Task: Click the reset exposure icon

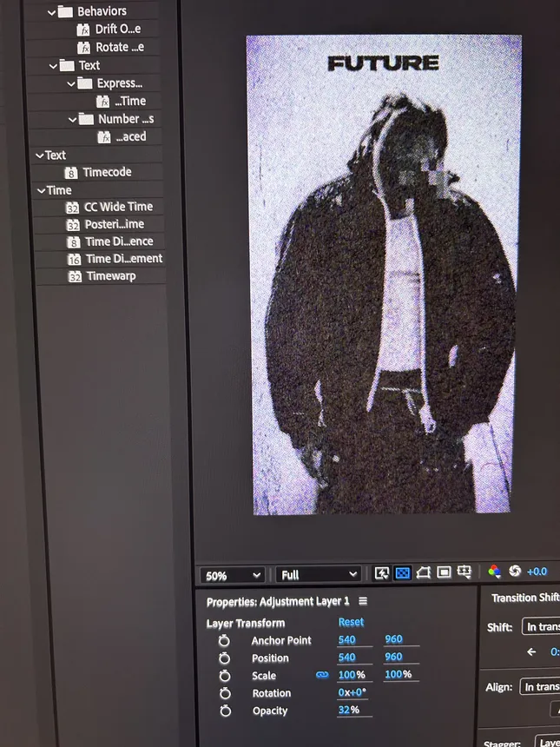Action: tap(515, 571)
